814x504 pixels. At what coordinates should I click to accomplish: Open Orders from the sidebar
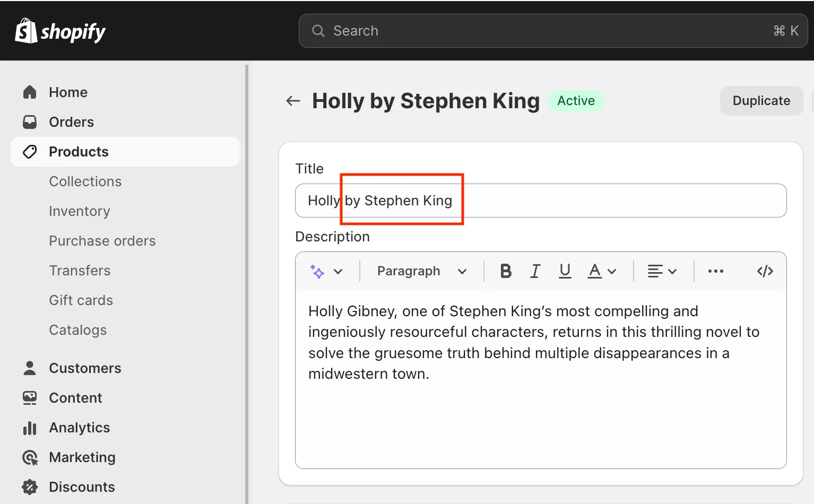[x=71, y=121]
